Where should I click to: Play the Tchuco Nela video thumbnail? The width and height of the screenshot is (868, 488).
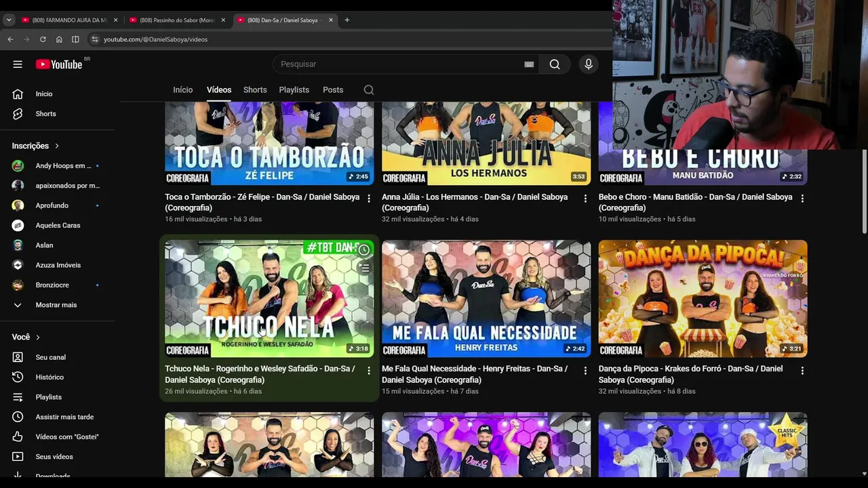(x=269, y=299)
